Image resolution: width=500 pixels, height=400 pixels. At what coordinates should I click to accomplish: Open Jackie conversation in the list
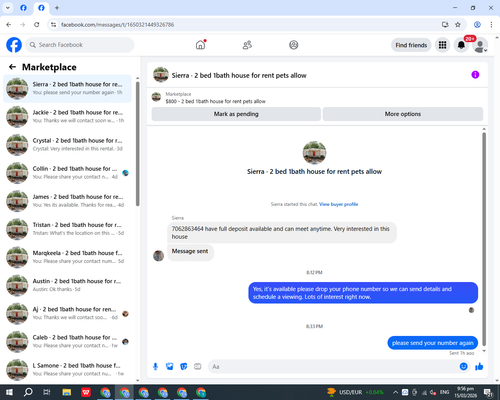pos(67,117)
